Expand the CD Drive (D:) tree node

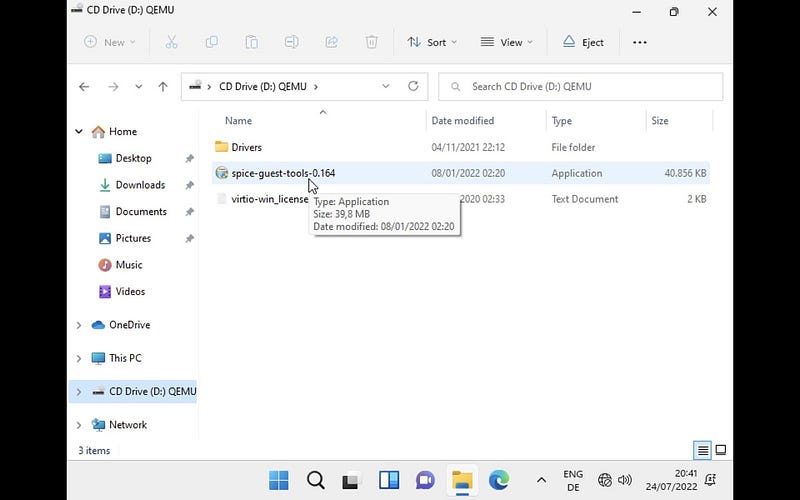click(79, 392)
